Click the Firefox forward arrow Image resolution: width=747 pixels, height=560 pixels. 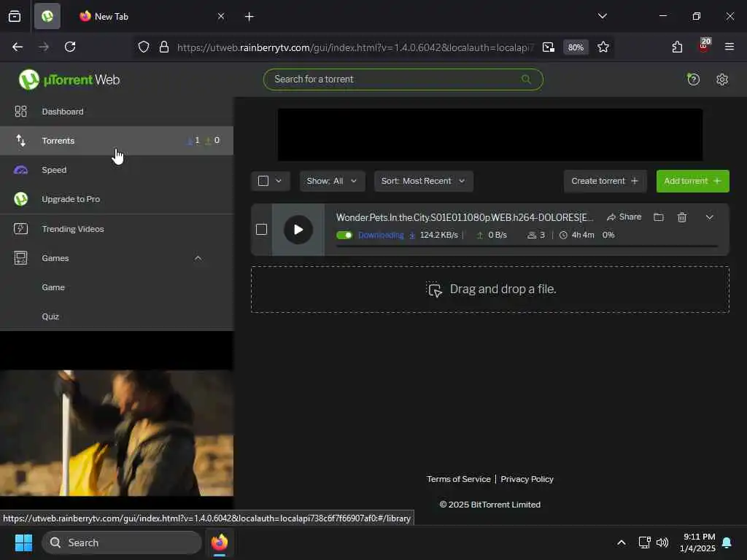(44, 47)
